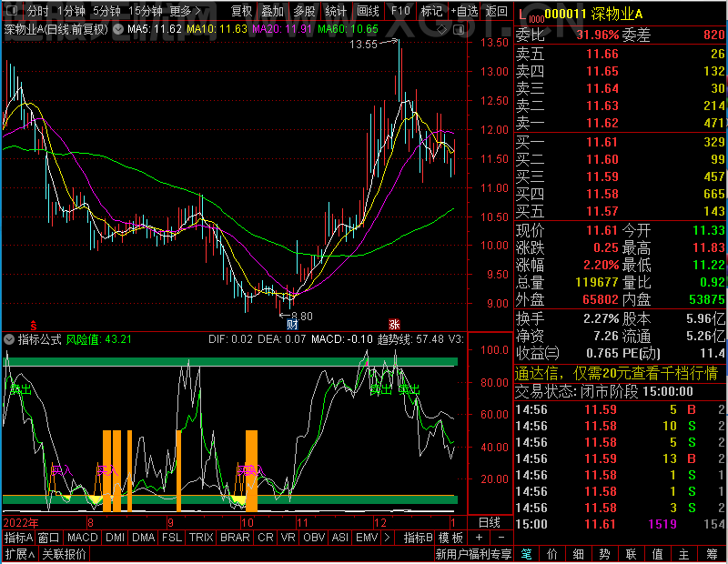Click 返回 to go back
The image size is (728, 564).
(496, 11)
